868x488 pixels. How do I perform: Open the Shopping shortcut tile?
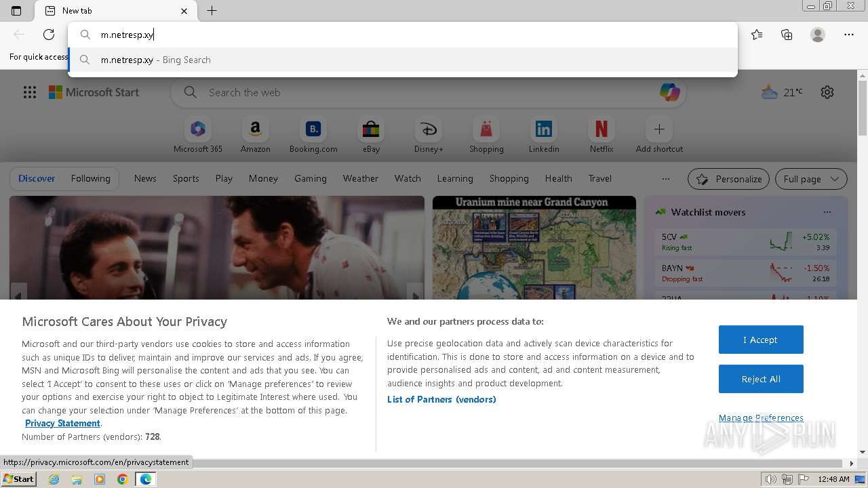point(486,135)
